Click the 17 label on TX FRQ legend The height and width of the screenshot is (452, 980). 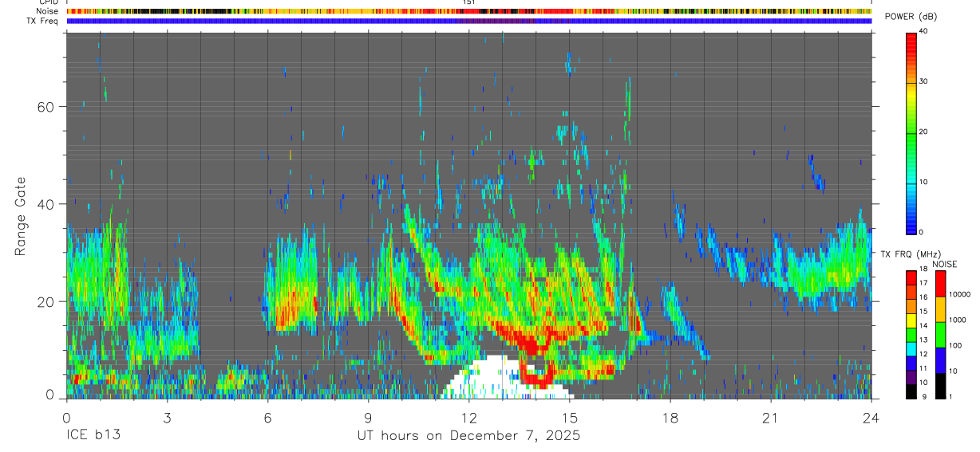coord(923,283)
